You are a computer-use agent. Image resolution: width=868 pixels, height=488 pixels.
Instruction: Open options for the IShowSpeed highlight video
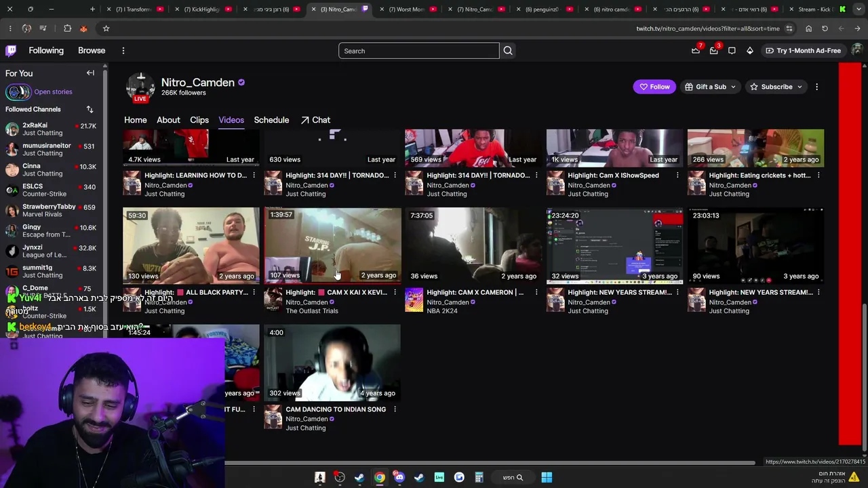(677, 176)
